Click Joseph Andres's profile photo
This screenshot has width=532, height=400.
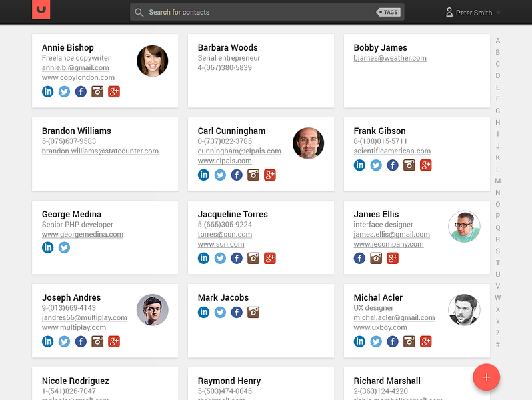point(153,310)
